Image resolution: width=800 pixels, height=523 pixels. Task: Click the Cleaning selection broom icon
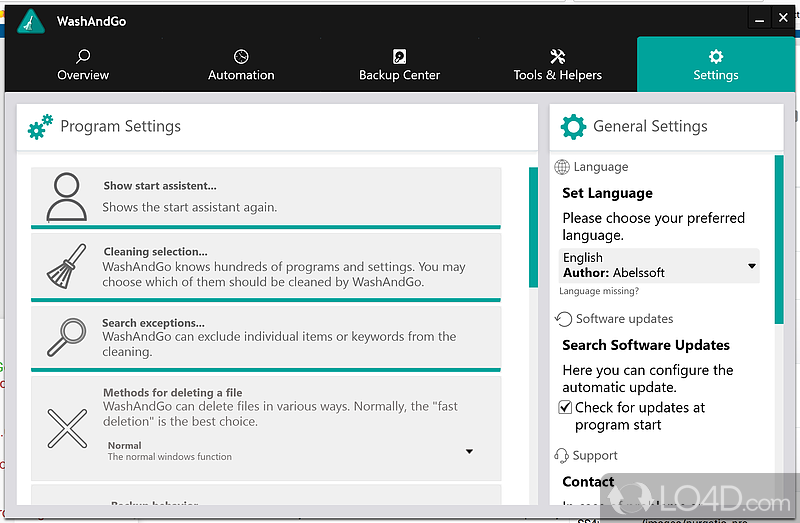67,266
